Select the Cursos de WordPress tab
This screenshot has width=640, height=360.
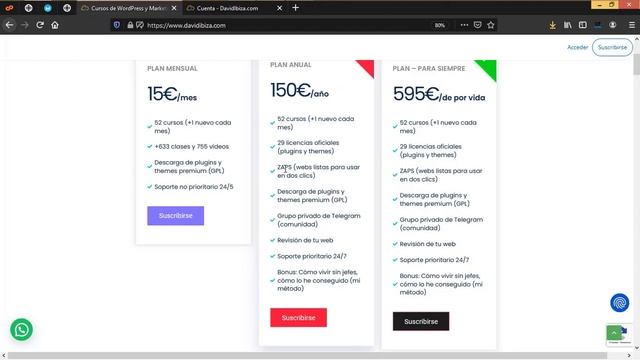point(129,8)
